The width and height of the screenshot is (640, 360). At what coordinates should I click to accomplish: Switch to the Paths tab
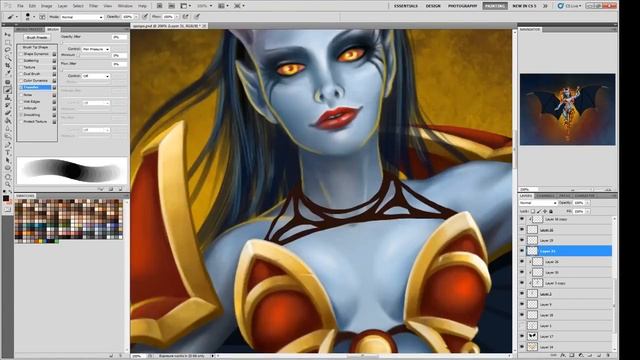[x=565, y=196]
